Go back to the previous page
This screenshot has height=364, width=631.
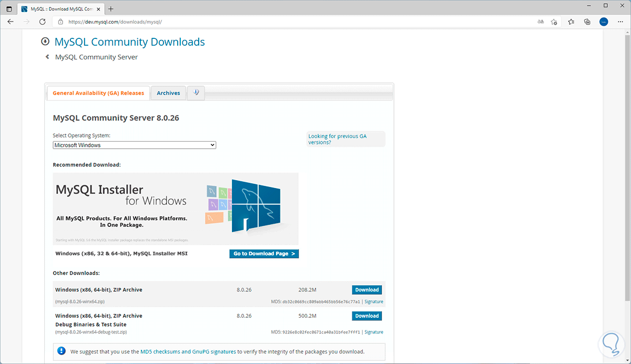pyautogui.click(x=11, y=22)
